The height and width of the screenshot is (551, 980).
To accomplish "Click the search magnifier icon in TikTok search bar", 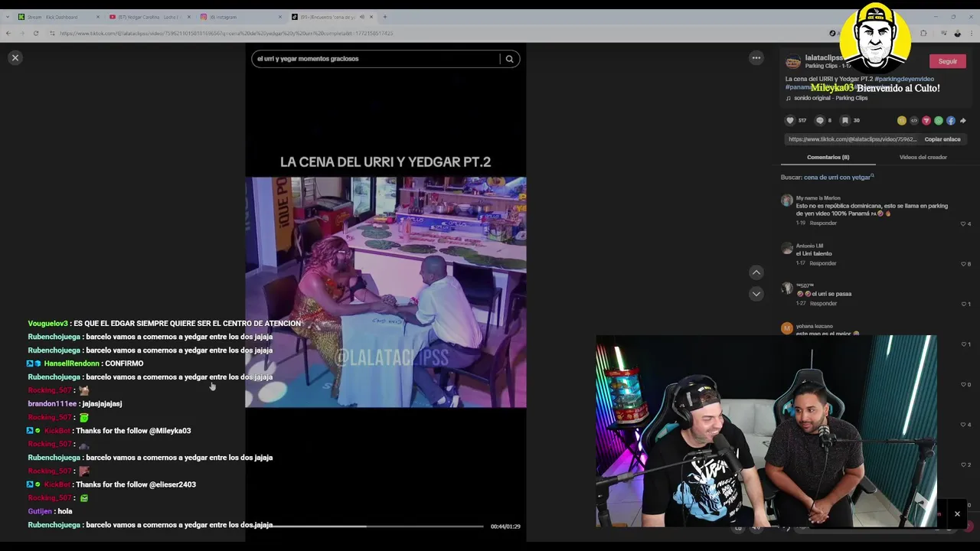I will click(509, 59).
